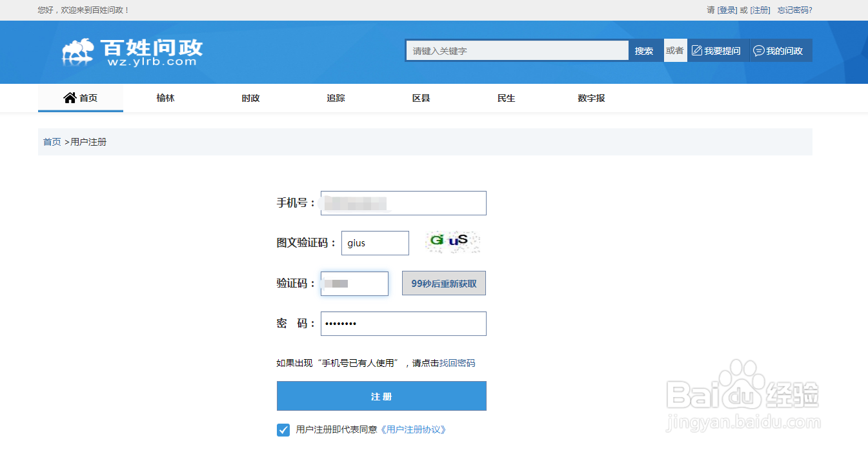Viewport: 868px width, 452px height.
Task: Click the speech bubble icon on 我的问政
Action: [x=760, y=50]
